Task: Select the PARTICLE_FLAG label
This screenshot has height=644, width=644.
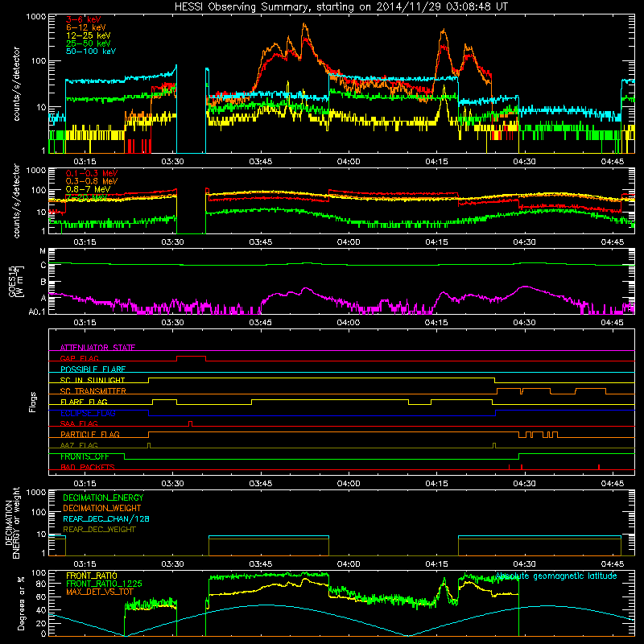Action: point(90,434)
